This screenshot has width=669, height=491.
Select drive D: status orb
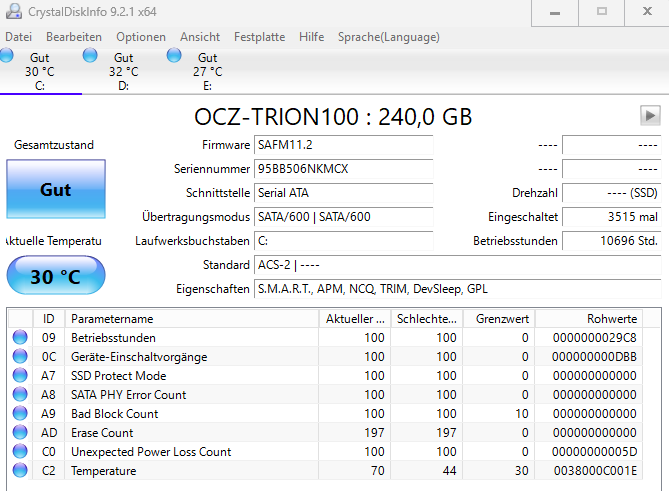[x=90, y=55]
